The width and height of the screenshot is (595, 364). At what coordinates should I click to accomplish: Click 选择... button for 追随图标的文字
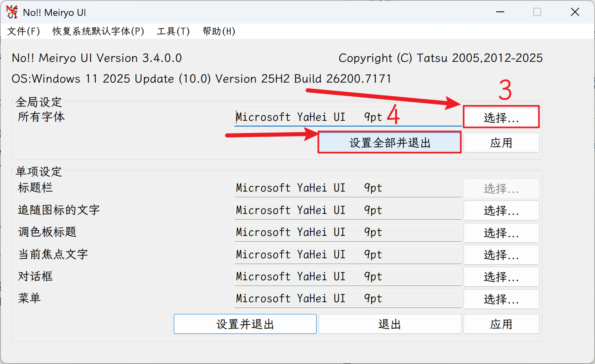coord(501,211)
